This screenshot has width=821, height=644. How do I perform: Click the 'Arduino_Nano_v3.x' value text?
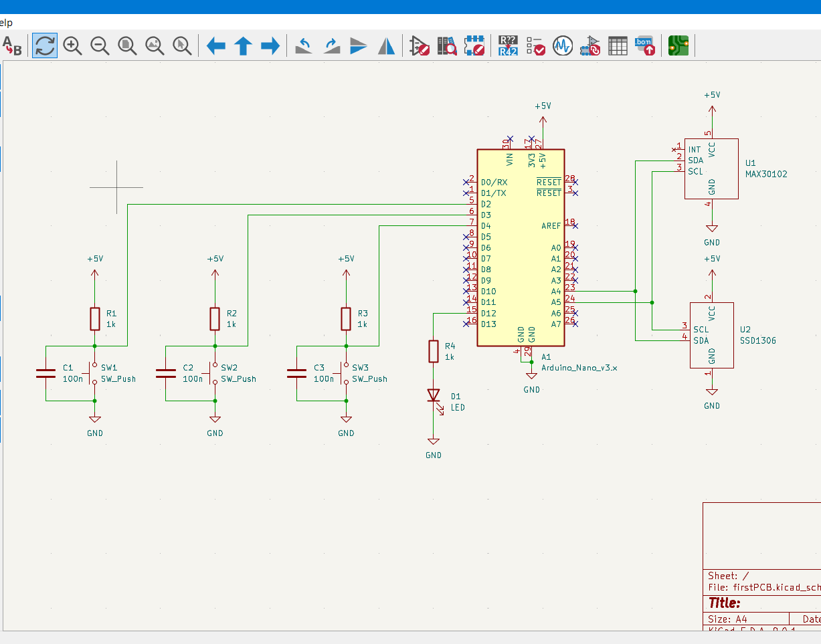579,368
